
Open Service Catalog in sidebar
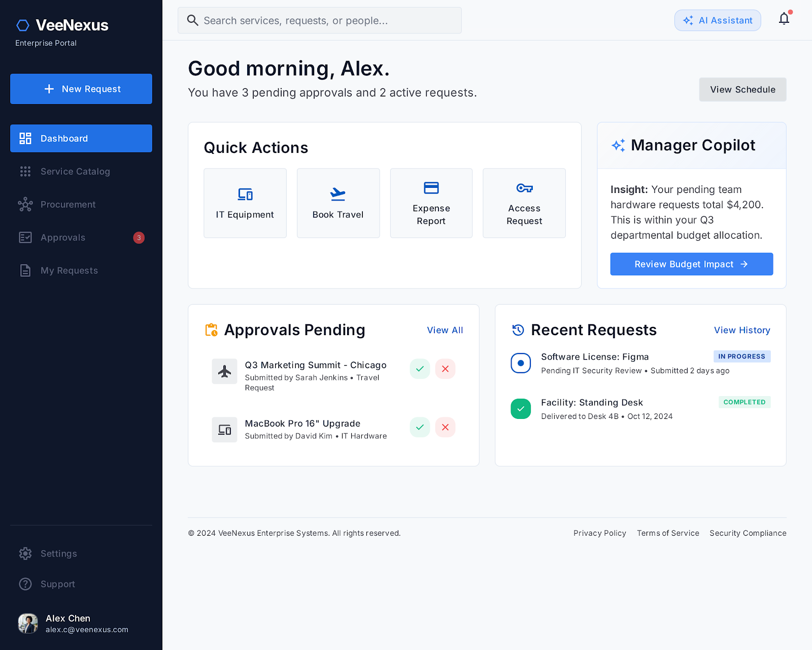(81, 172)
